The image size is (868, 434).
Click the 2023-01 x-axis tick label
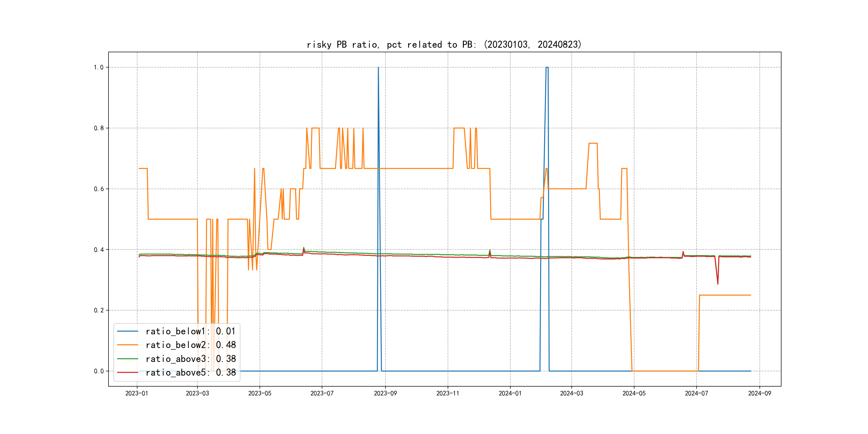pos(137,393)
